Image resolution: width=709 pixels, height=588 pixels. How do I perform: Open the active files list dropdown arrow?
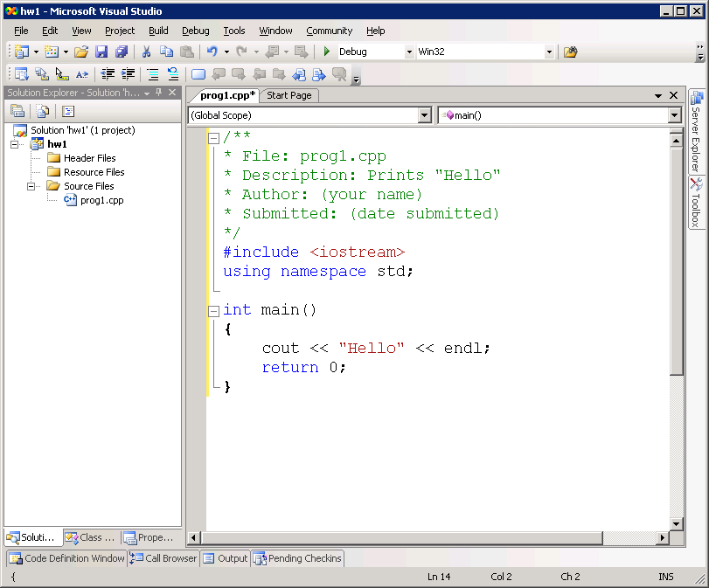pos(658,95)
